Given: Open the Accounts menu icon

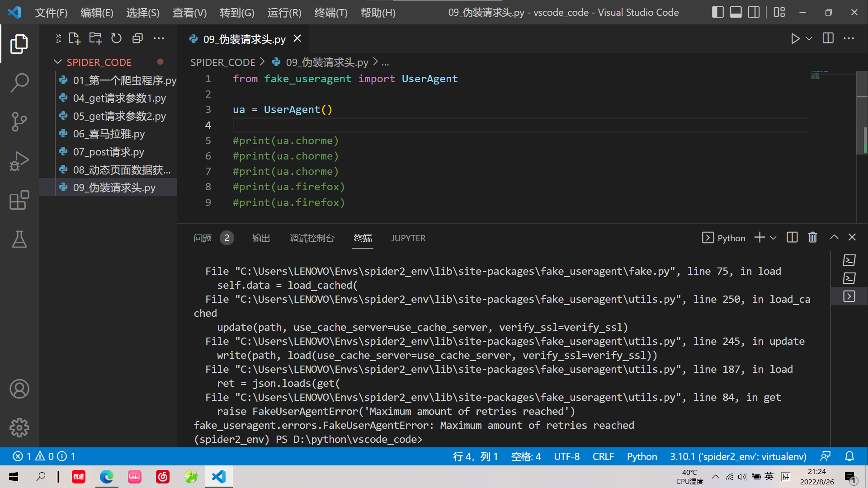Looking at the screenshot, I should click(x=19, y=389).
